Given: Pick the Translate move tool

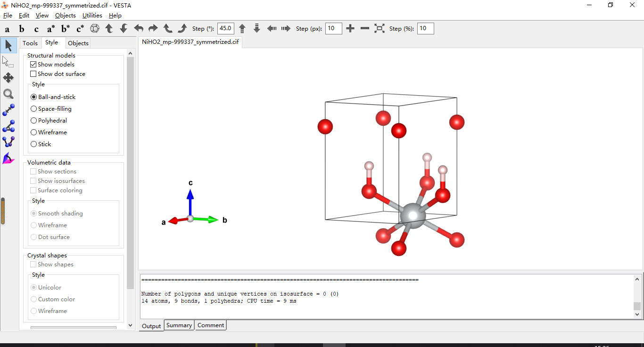Looking at the screenshot, I should click(x=8, y=78).
